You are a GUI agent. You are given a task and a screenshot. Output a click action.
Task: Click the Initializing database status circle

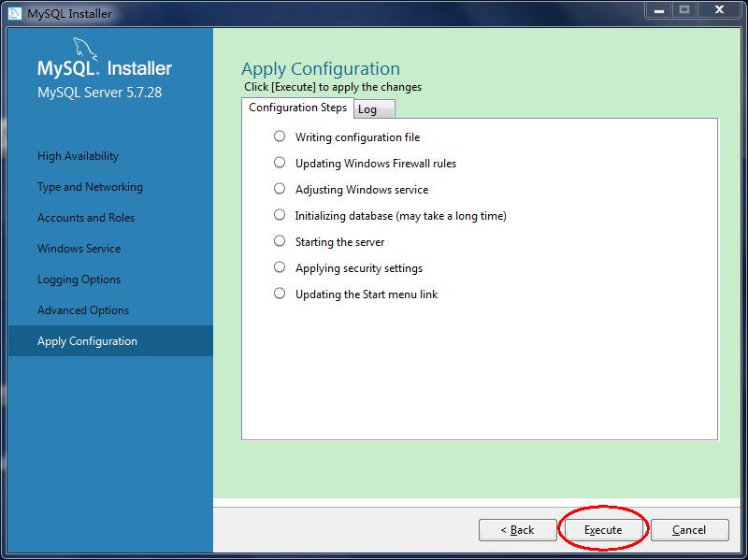(280, 215)
